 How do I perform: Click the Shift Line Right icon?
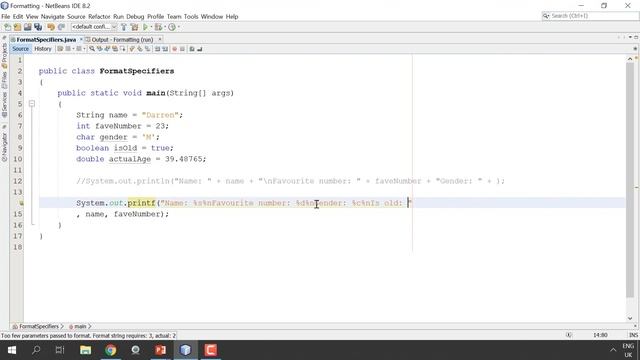click(x=165, y=49)
